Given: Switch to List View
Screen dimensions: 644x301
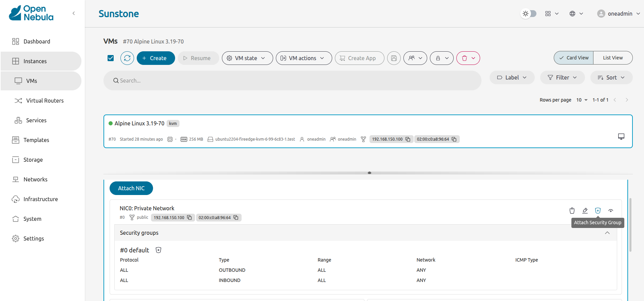Looking at the screenshot, I should coord(612,58).
